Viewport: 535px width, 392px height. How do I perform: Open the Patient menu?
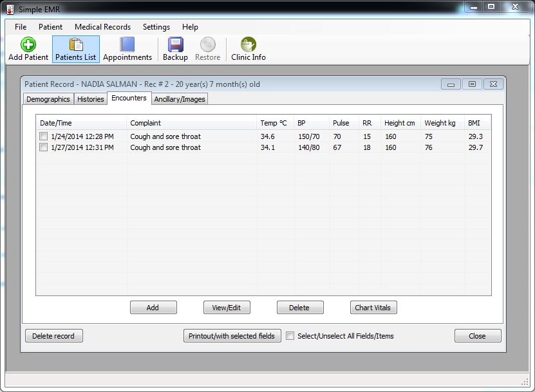(x=50, y=27)
